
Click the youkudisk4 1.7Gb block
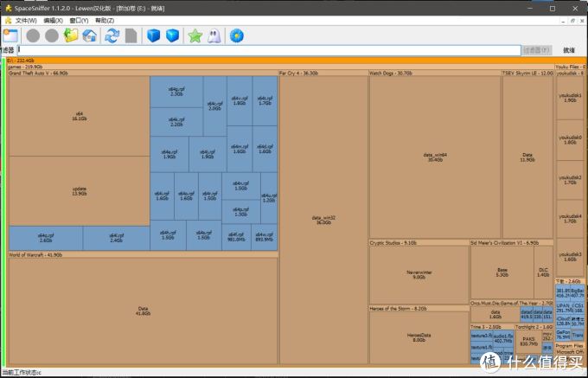click(x=570, y=219)
